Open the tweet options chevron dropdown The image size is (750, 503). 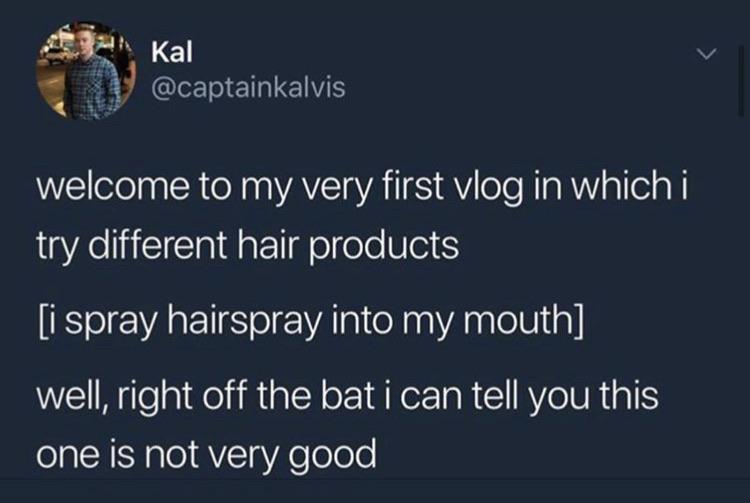pos(707,54)
